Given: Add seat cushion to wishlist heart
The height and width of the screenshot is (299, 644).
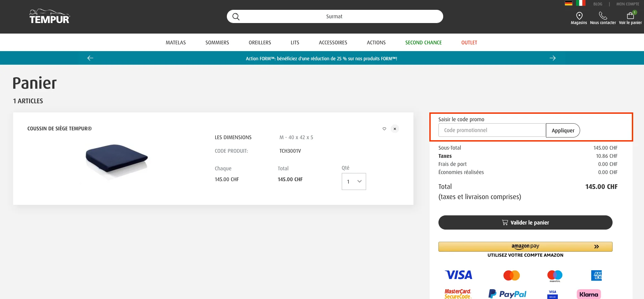Looking at the screenshot, I should click(384, 129).
